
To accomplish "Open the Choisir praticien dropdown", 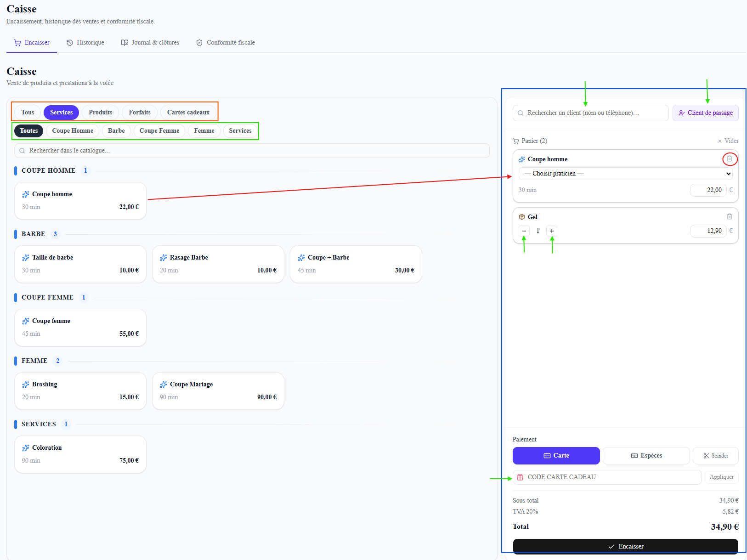I will pyautogui.click(x=626, y=174).
